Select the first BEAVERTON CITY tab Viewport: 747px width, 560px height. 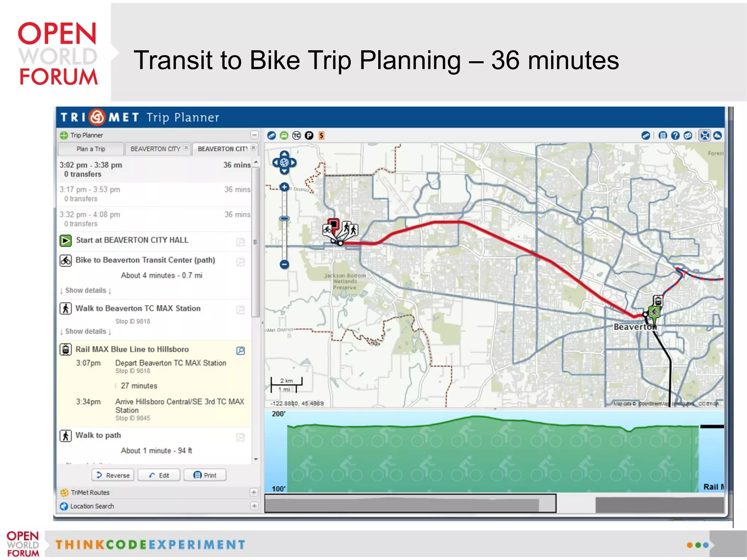tap(155, 149)
